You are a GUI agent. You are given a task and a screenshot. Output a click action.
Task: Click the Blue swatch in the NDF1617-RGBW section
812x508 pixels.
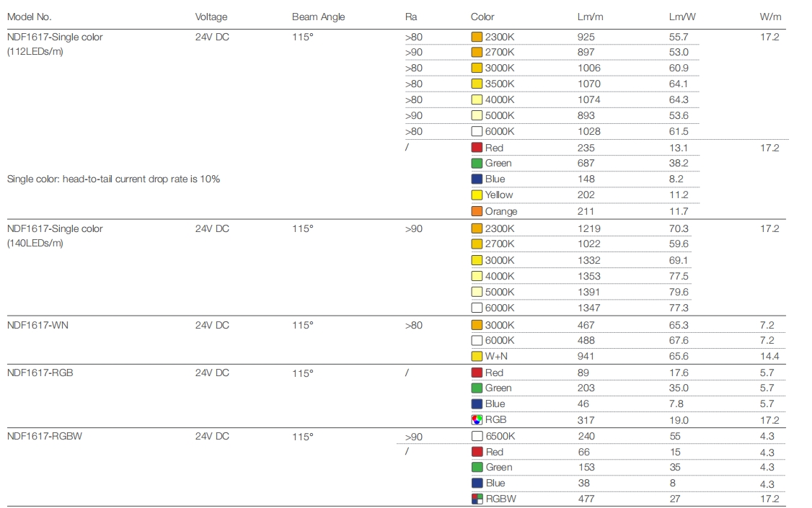click(x=477, y=484)
